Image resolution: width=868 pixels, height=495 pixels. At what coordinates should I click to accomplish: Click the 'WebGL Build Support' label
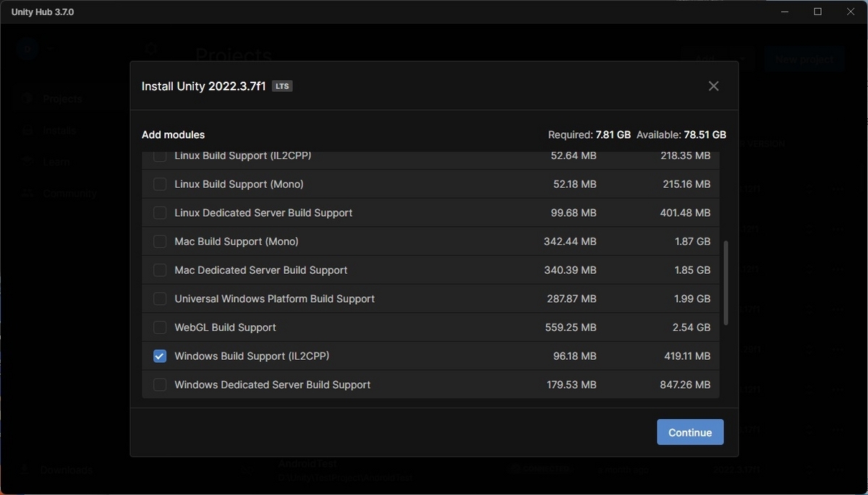tap(225, 327)
